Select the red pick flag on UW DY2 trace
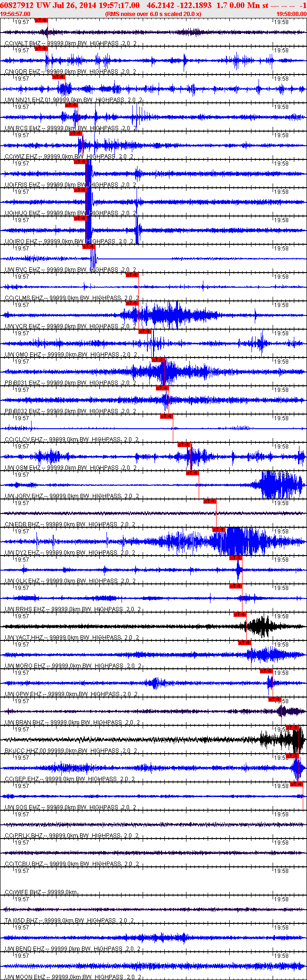The height and width of the screenshot is (980, 307). [x=218, y=530]
